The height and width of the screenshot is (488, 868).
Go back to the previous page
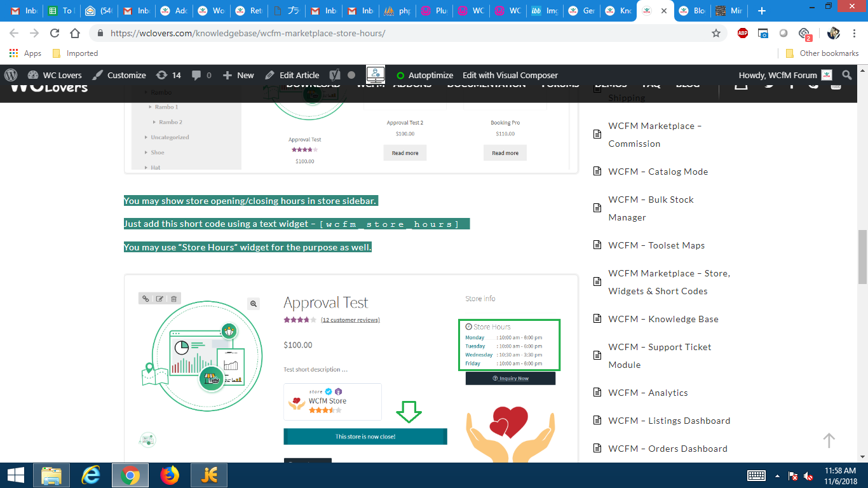pos(15,33)
